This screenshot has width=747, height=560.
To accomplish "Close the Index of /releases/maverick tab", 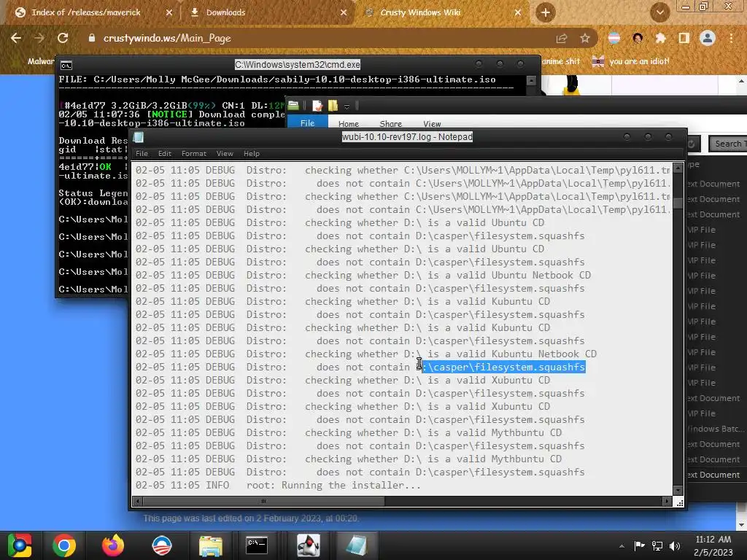I will [169, 12].
